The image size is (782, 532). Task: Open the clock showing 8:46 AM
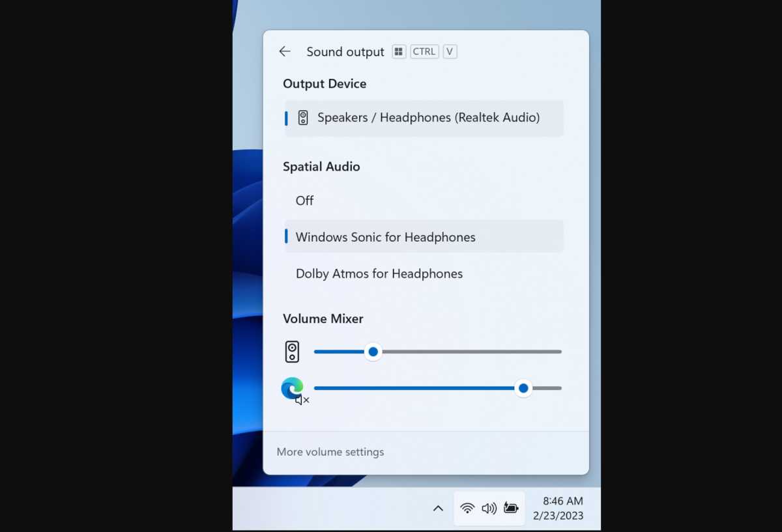pyautogui.click(x=563, y=501)
